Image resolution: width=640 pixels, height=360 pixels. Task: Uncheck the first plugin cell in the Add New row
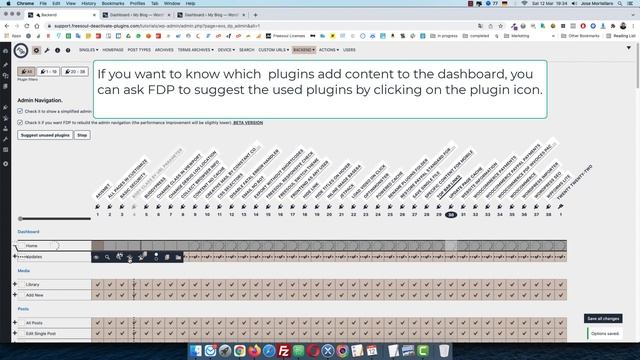tap(98, 295)
